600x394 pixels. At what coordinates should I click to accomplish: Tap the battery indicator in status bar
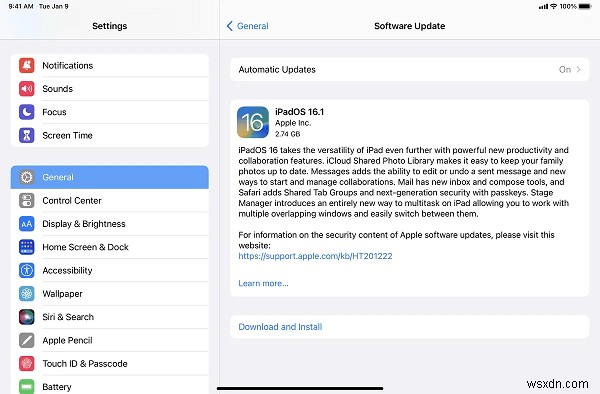(x=585, y=7)
